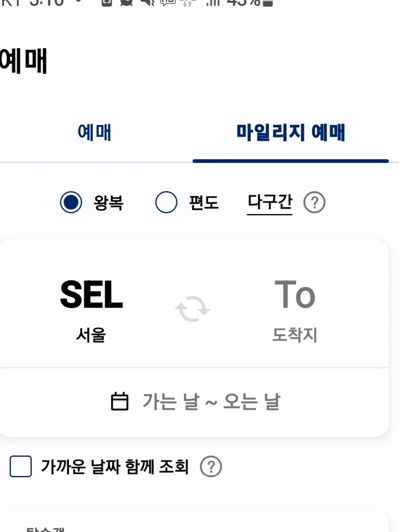Image resolution: width=399 pixels, height=532 pixels.
Task: Open the To 도착지 destination selector
Action: tap(294, 309)
